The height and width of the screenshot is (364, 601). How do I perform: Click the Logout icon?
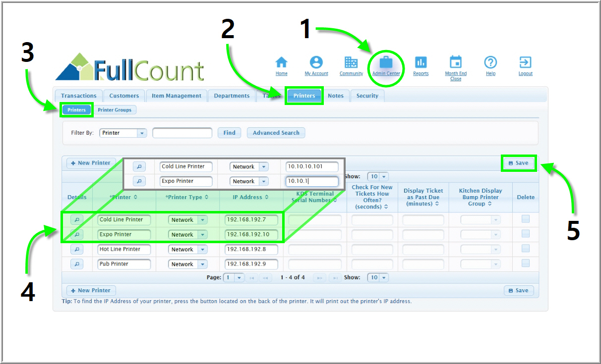click(525, 62)
